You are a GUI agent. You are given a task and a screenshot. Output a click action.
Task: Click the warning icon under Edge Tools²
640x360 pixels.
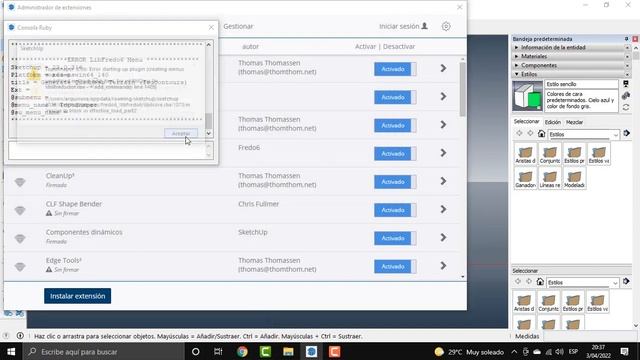49,269
